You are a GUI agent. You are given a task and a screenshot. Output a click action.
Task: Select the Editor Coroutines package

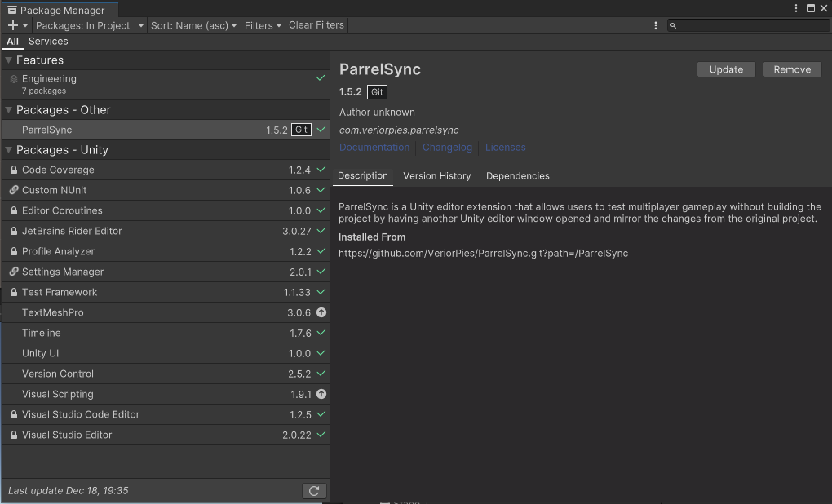166,210
